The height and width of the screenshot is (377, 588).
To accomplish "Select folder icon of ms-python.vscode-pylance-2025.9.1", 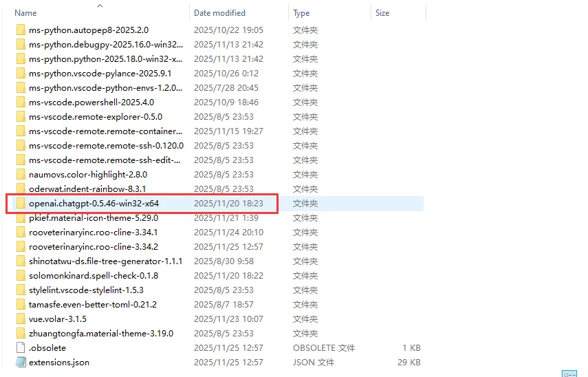I will 21,73.
